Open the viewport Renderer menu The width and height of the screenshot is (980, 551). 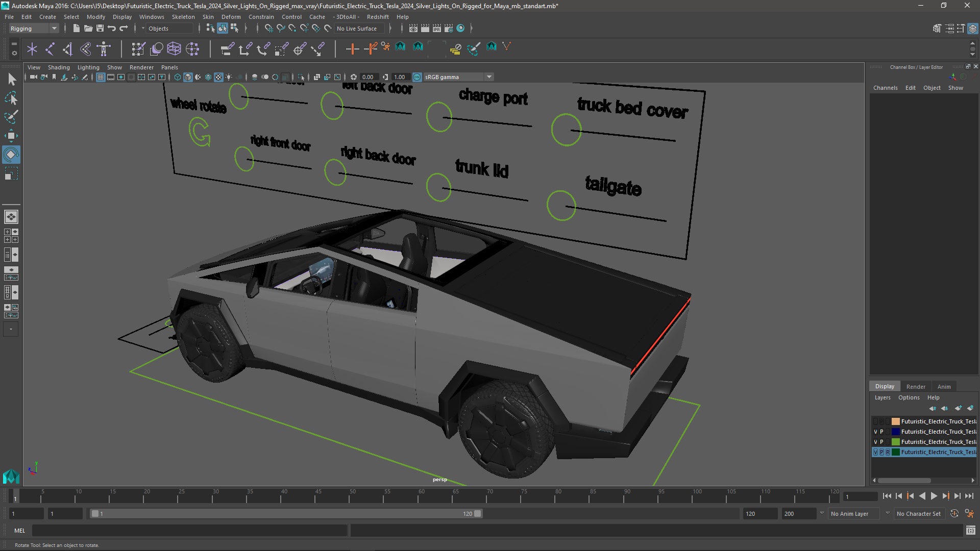[141, 67]
